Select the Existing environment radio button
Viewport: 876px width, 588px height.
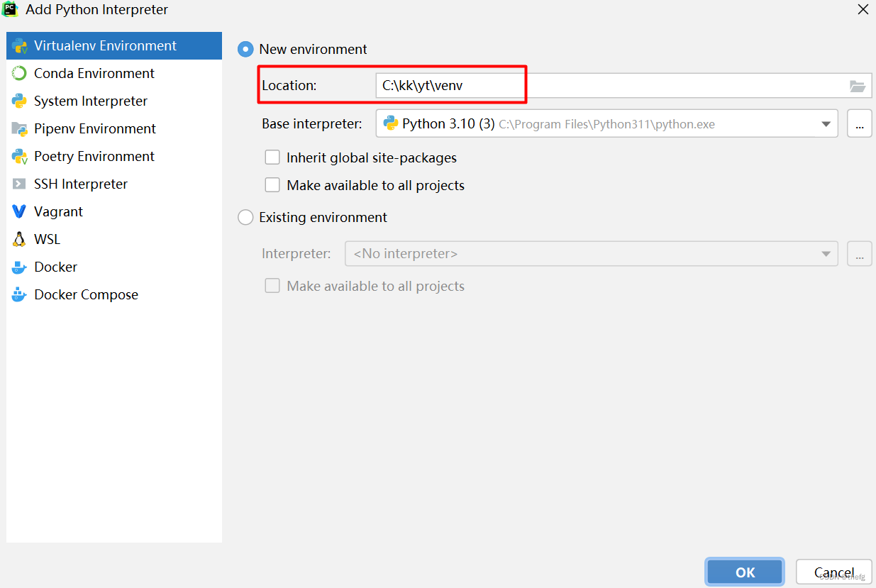click(245, 217)
